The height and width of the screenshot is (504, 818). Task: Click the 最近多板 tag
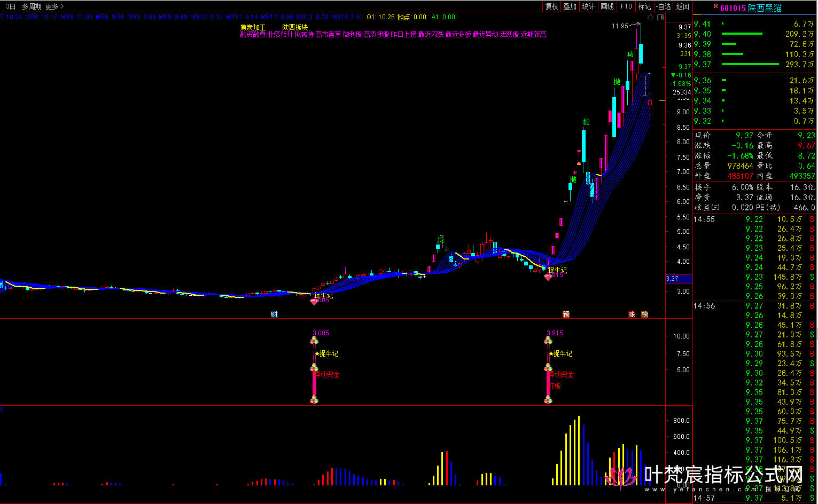point(458,35)
